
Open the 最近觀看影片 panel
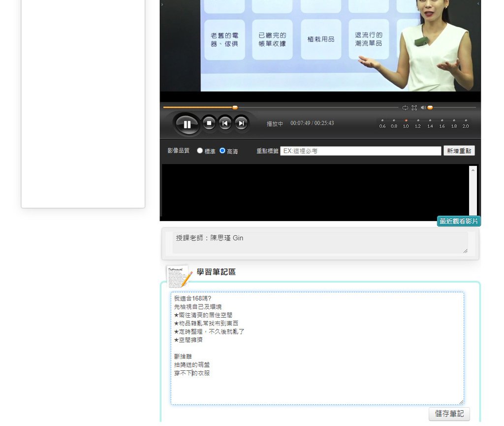coord(459,221)
